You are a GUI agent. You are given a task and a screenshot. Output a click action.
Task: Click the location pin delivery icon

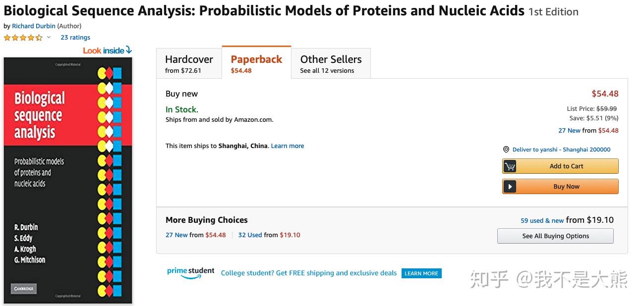tap(506, 150)
